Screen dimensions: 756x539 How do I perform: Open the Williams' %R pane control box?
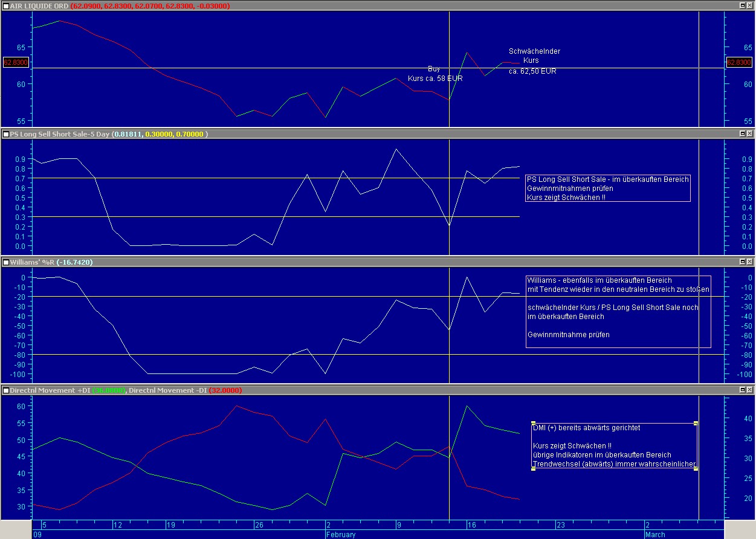[x=5, y=262]
